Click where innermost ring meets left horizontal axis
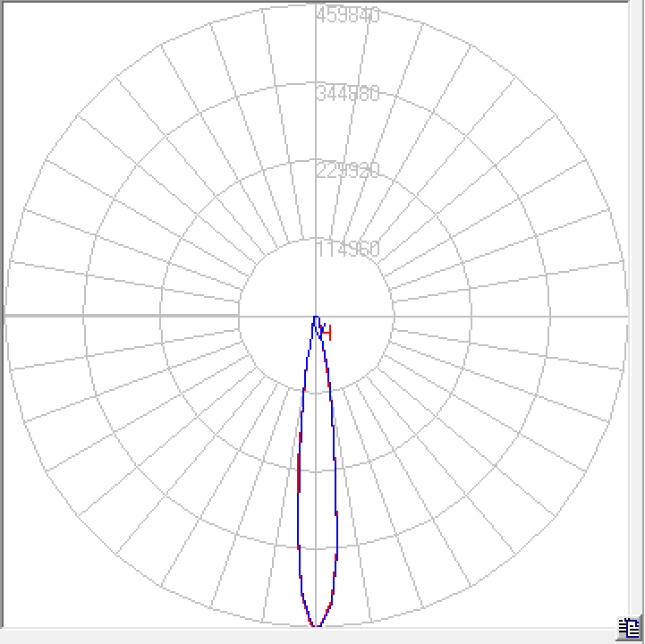The width and height of the screenshot is (645, 644). [239, 316]
